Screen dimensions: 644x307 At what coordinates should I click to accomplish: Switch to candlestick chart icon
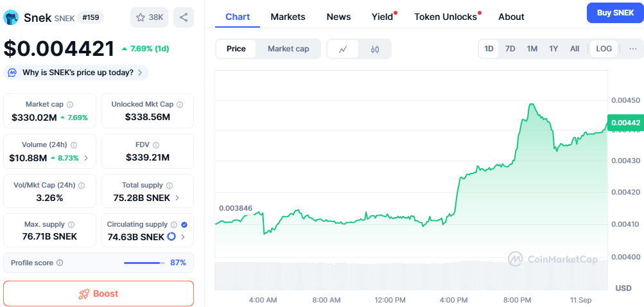click(x=375, y=49)
